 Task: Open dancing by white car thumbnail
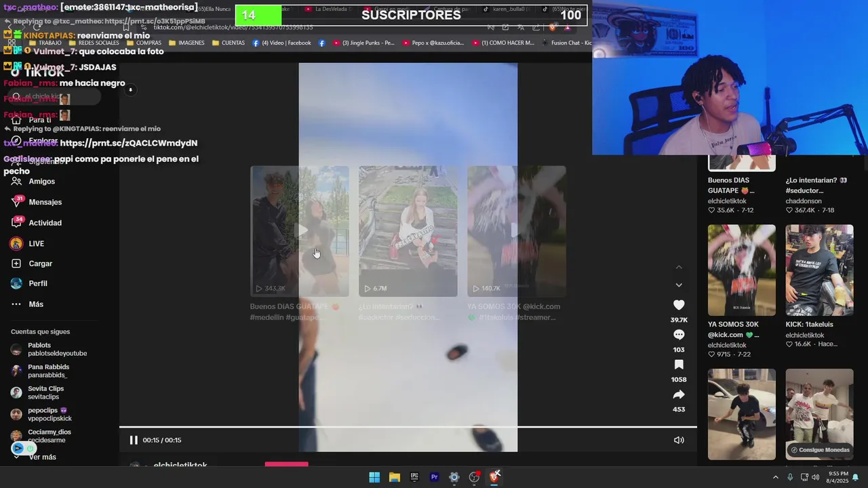click(742, 414)
